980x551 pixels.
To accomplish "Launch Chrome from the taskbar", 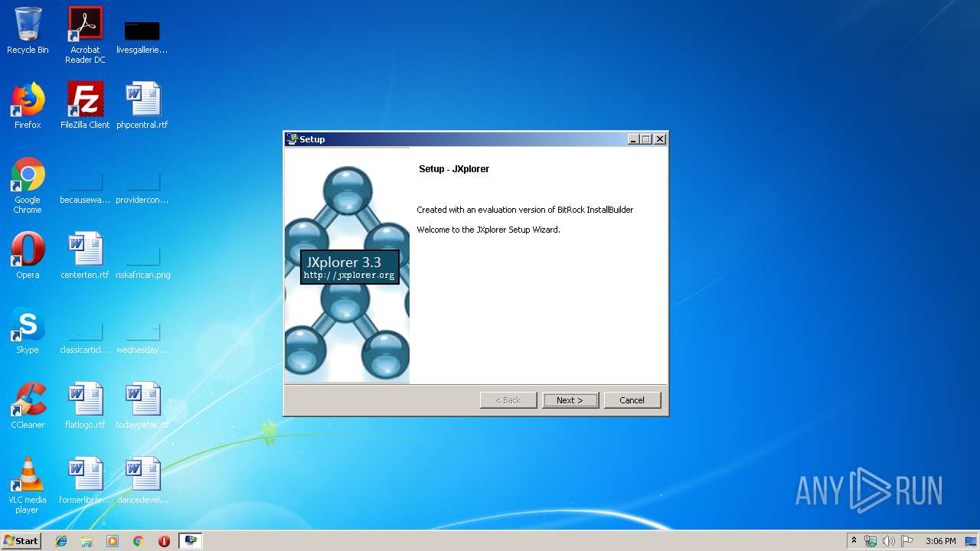I will point(138,541).
